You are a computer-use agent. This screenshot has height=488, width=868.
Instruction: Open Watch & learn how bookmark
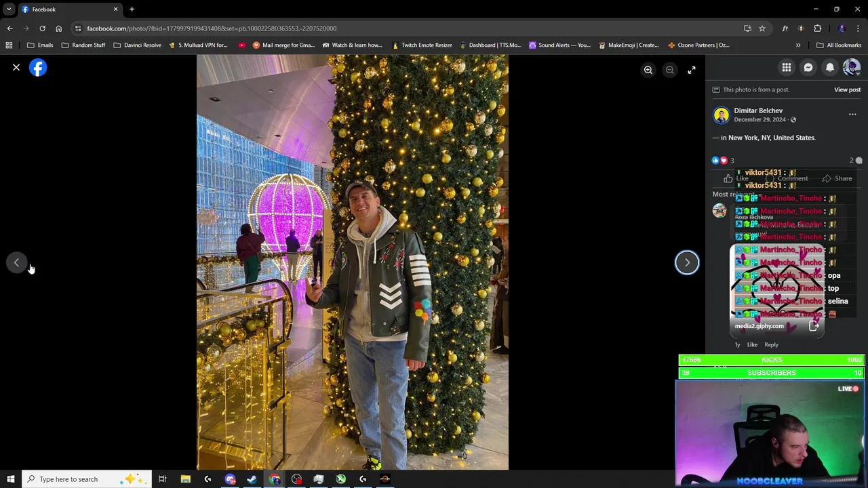pyautogui.click(x=353, y=45)
